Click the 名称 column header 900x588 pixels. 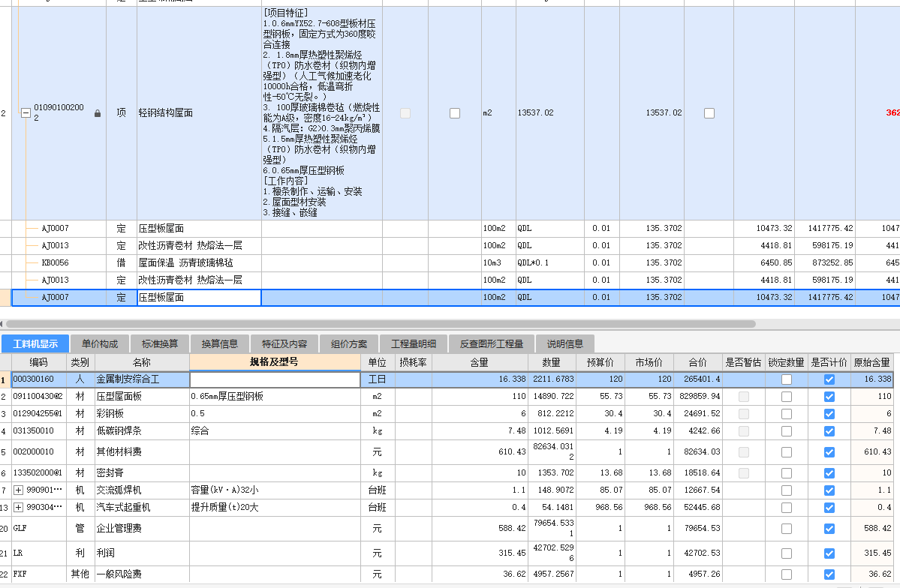(x=142, y=362)
